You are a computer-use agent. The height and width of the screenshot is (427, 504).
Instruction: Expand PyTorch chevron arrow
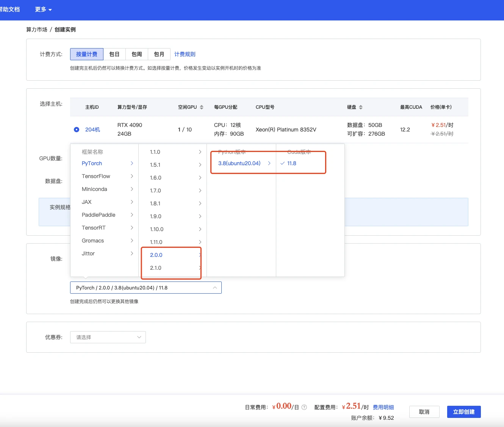coord(132,163)
